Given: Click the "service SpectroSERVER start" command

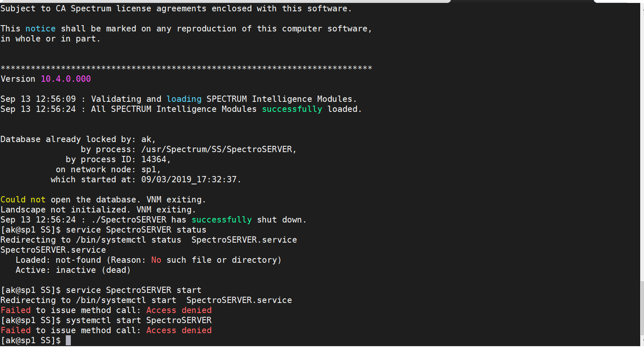Looking at the screenshot, I should click(x=134, y=290).
